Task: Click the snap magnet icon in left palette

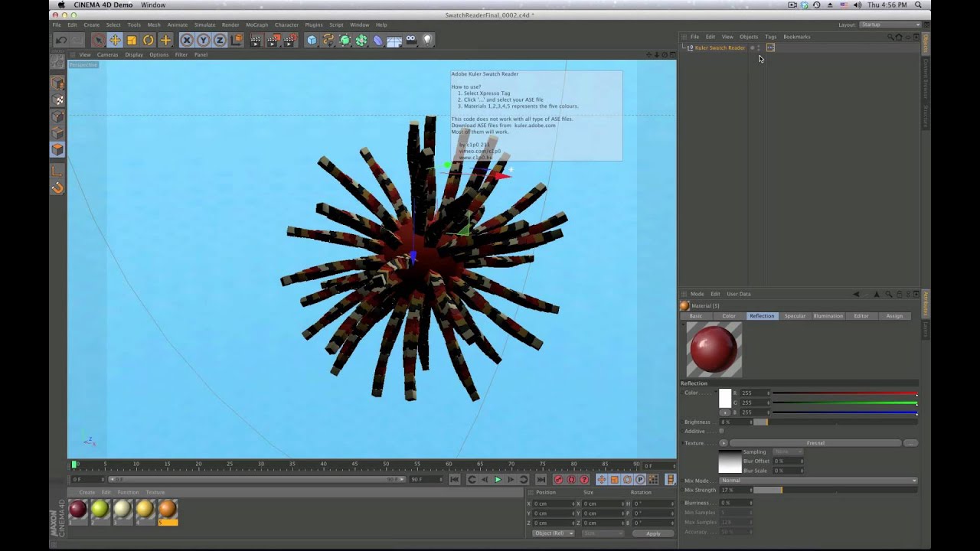Action: click(57, 188)
